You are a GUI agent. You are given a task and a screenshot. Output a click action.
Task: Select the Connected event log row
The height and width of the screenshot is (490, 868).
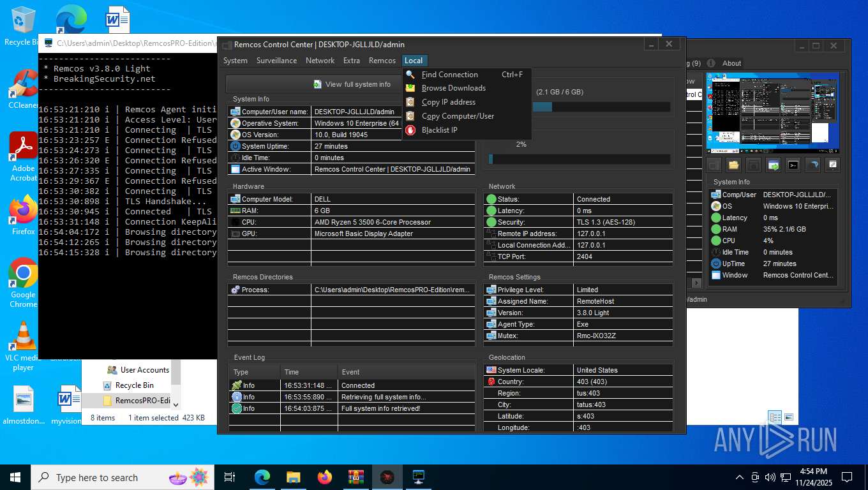[352, 385]
